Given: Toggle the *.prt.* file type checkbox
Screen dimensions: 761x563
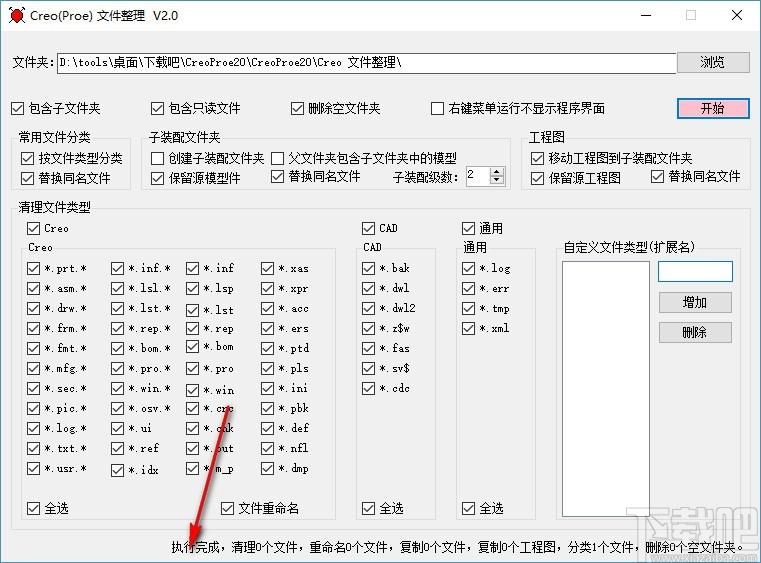Looking at the screenshot, I should (x=33, y=268).
